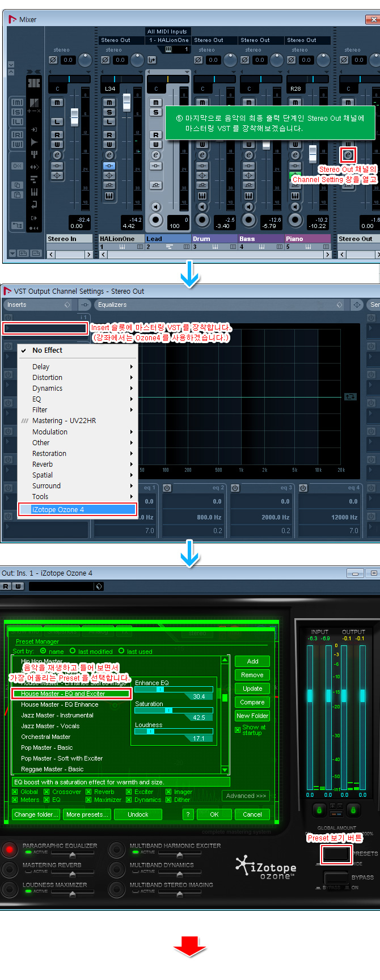Screen dimensions: 380x980
Task: Toggle Paragraphic Equalizer module power button
Action: tap(10, 849)
